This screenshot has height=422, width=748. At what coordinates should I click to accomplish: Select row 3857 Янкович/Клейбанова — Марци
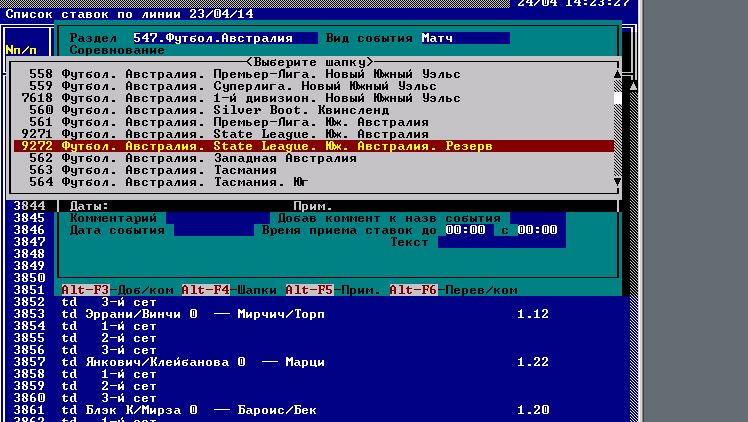317,362
